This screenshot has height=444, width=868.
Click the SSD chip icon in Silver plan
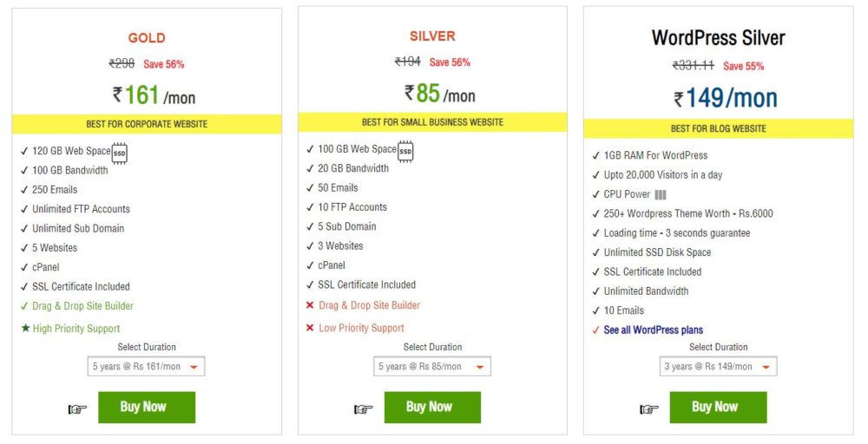tap(405, 151)
